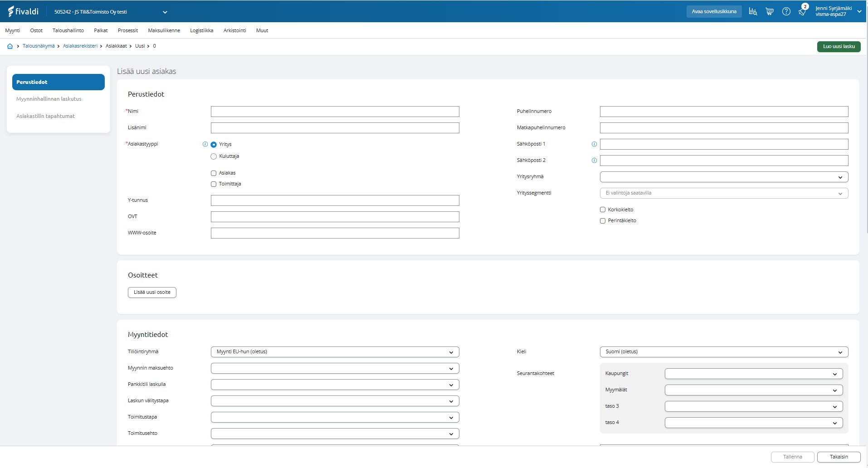Switch to Myynninhallinnan laskutus tab
Screen dimensions: 868x468
point(49,99)
